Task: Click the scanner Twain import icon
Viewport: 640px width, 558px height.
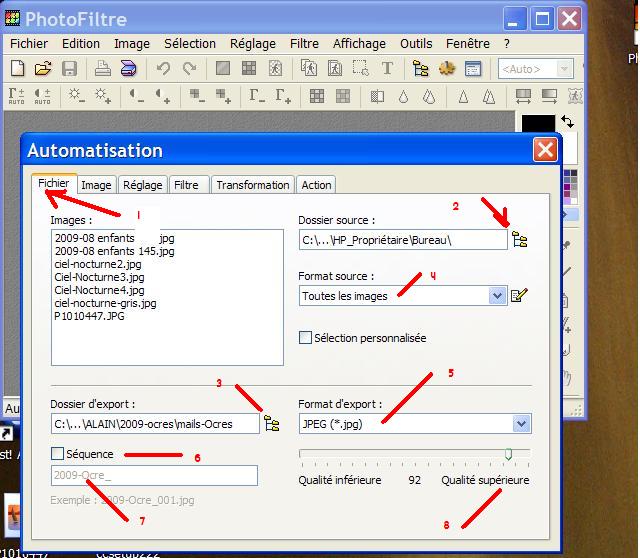Action: pyautogui.click(x=129, y=68)
